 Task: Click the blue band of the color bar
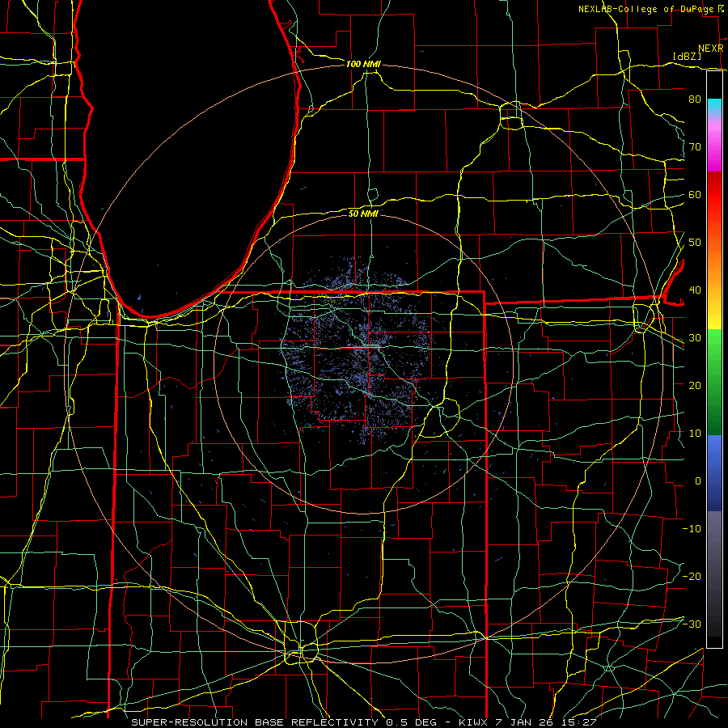(x=714, y=472)
